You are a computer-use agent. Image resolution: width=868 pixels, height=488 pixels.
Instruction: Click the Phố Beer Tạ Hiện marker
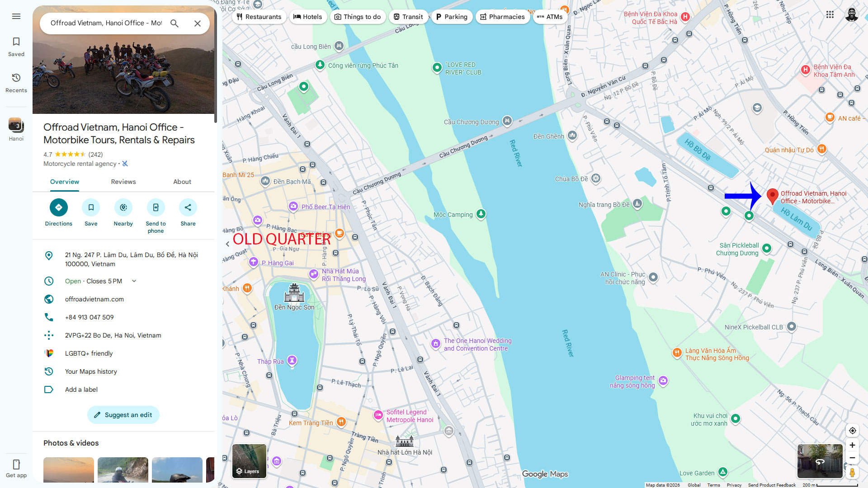pos(293,206)
